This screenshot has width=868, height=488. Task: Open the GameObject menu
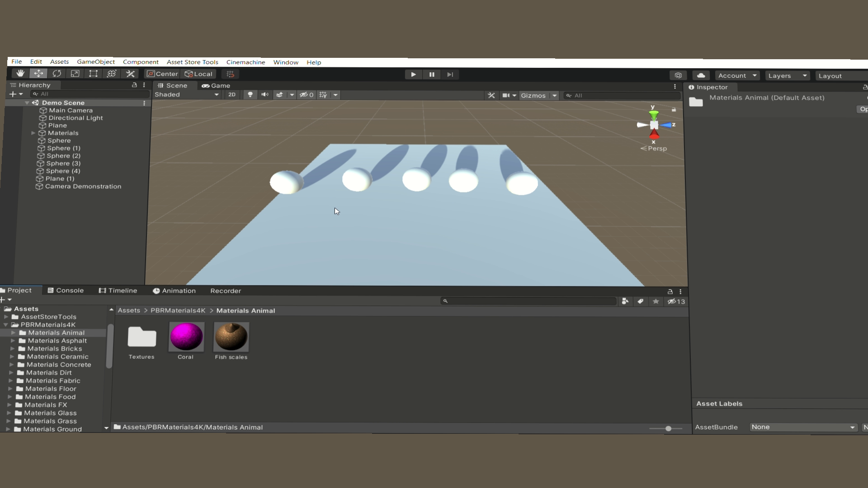[x=96, y=61]
